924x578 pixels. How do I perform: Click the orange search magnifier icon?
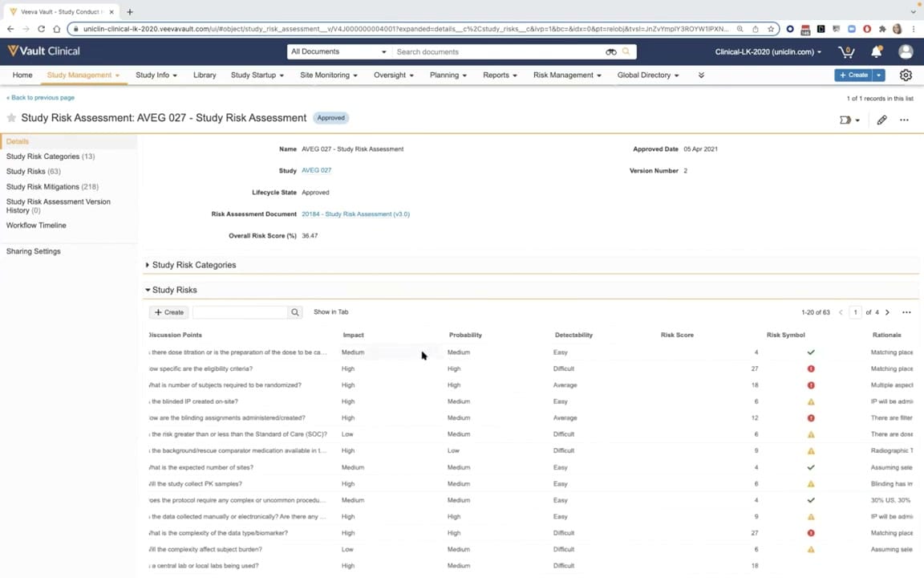pos(626,52)
